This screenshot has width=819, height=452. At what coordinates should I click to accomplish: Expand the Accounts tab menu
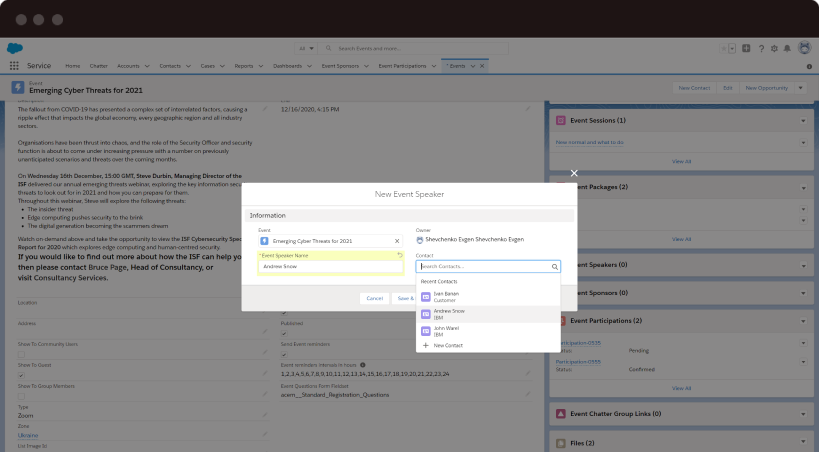(147, 66)
